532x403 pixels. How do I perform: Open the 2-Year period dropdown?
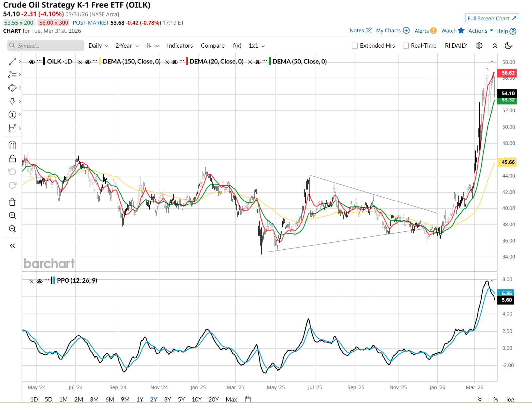(127, 46)
